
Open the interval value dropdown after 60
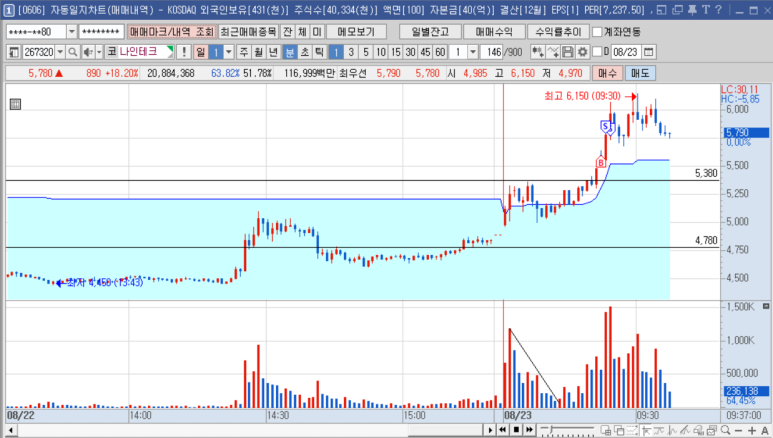473,52
